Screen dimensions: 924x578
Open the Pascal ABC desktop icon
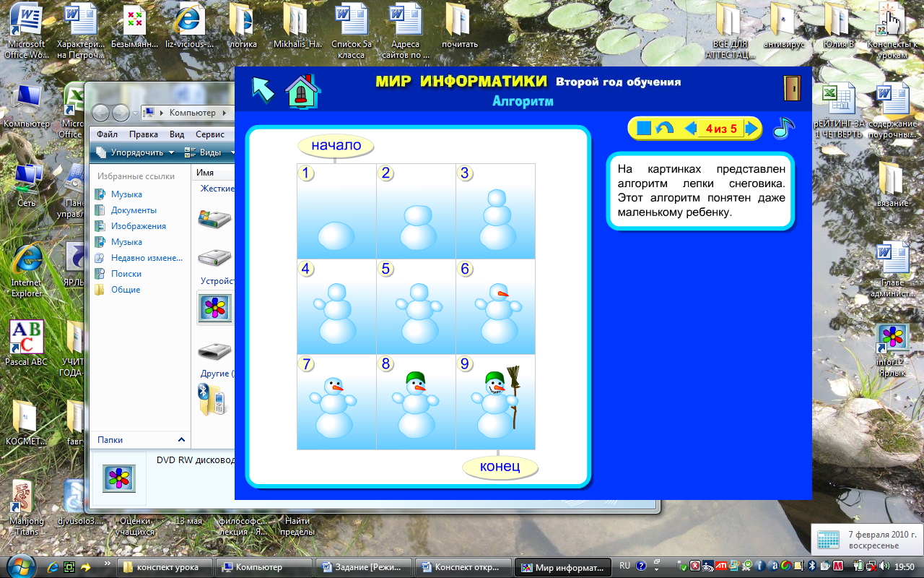click(x=27, y=344)
